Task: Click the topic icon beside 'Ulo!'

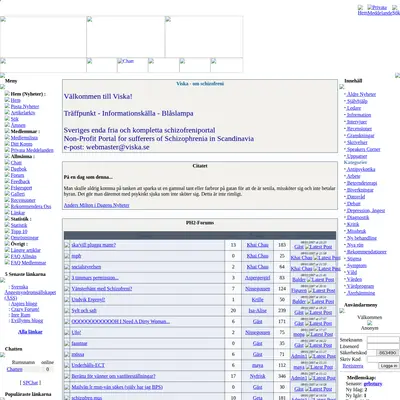Action: (x=67, y=333)
